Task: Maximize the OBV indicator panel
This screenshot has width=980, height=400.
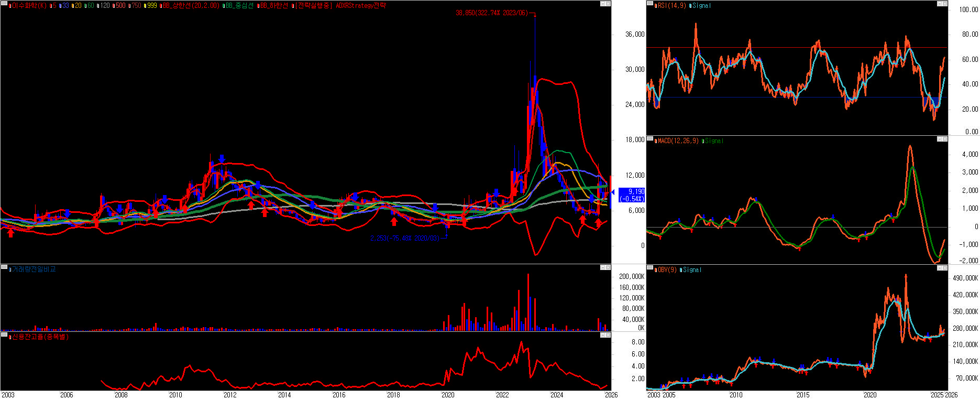Action: (x=940, y=268)
